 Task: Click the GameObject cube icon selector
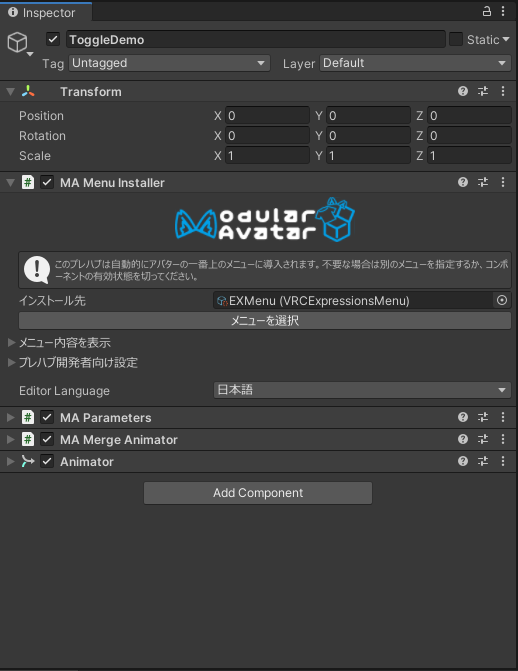pyautogui.click(x=19, y=44)
